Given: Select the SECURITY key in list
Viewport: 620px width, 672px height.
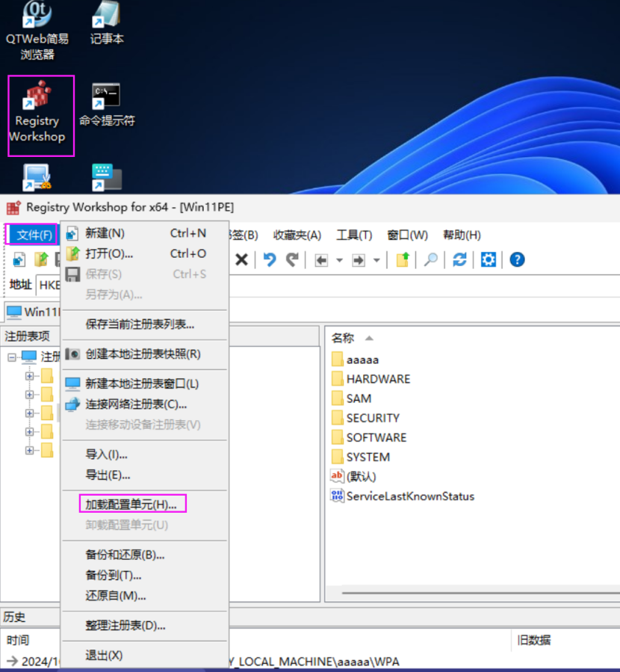Looking at the screenshot, I should (x=366, y=418).
